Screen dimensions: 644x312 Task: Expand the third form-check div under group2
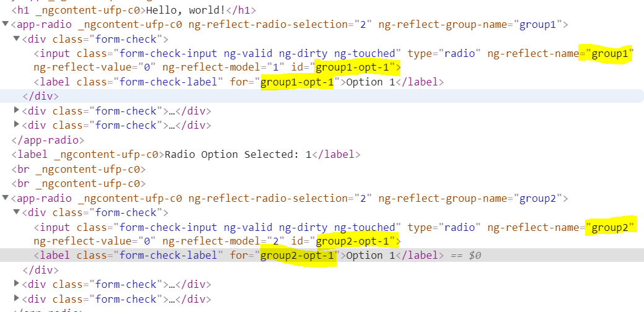(17, 298)
